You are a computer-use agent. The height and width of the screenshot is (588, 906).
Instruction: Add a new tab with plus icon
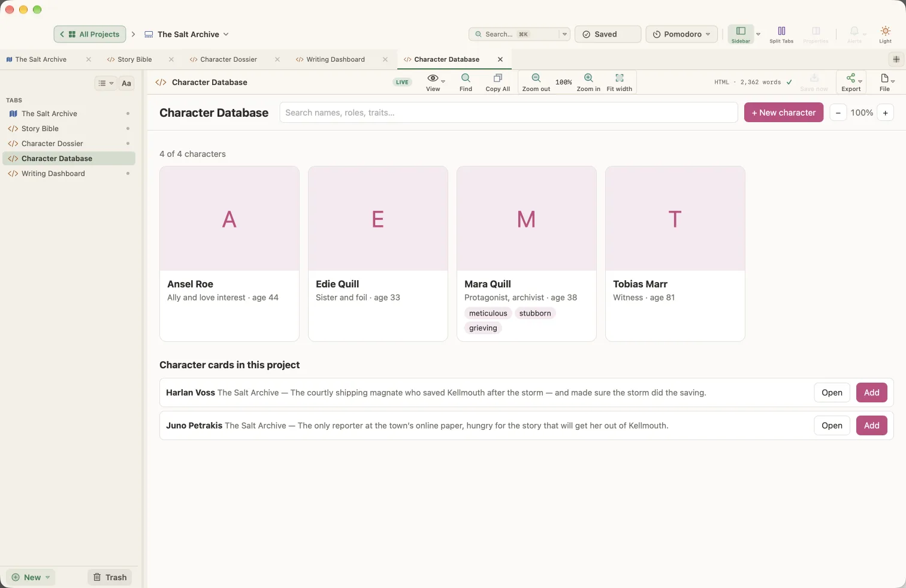(896, 59)
